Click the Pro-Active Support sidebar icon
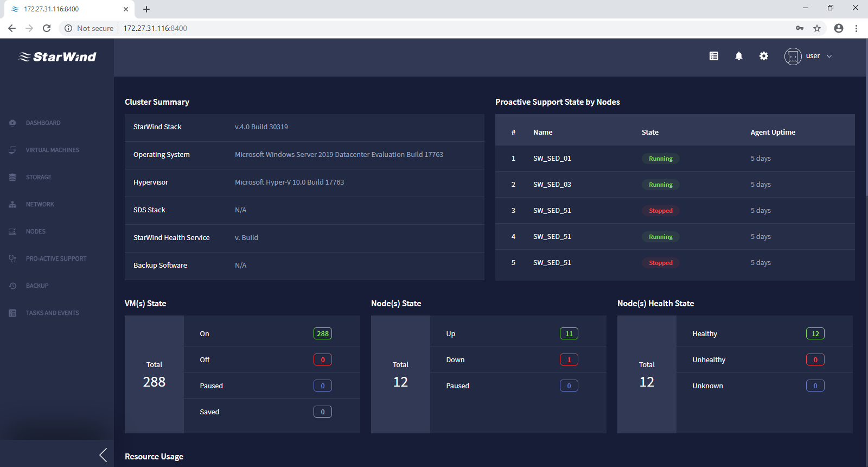868x467 pixels. [12, 258]
